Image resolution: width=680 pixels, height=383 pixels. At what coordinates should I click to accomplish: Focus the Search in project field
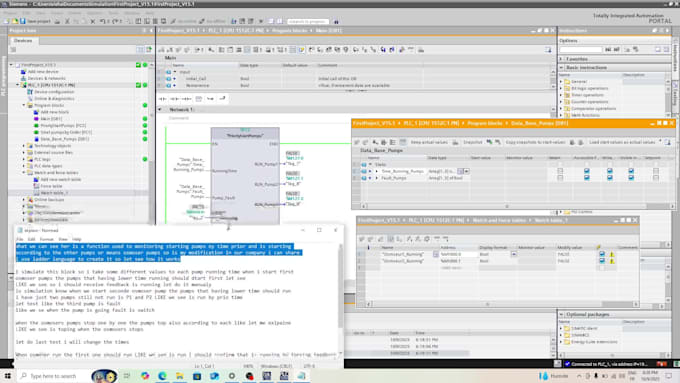coord(308,21)
